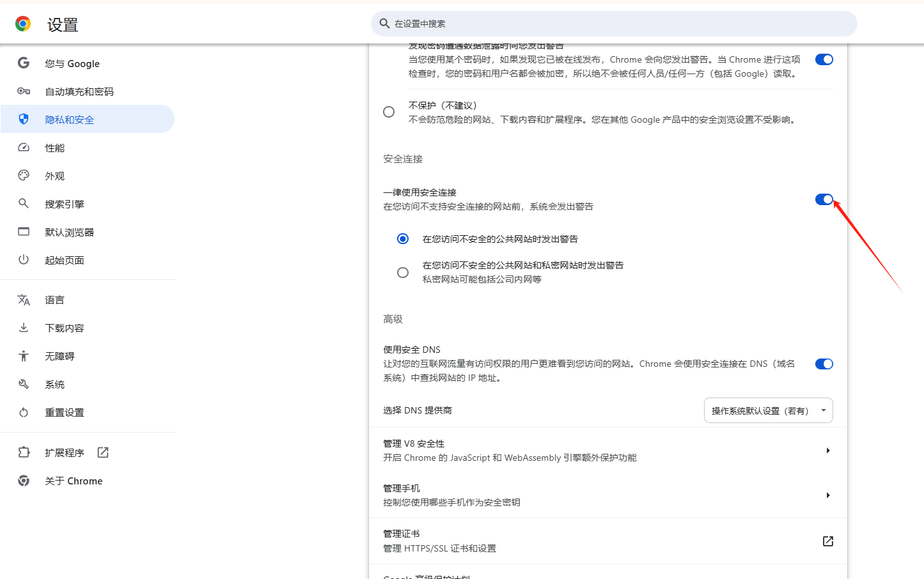Focus the 在设置中搜索 search field
Screen dimensions: 924x579
(x=614, y=24)
